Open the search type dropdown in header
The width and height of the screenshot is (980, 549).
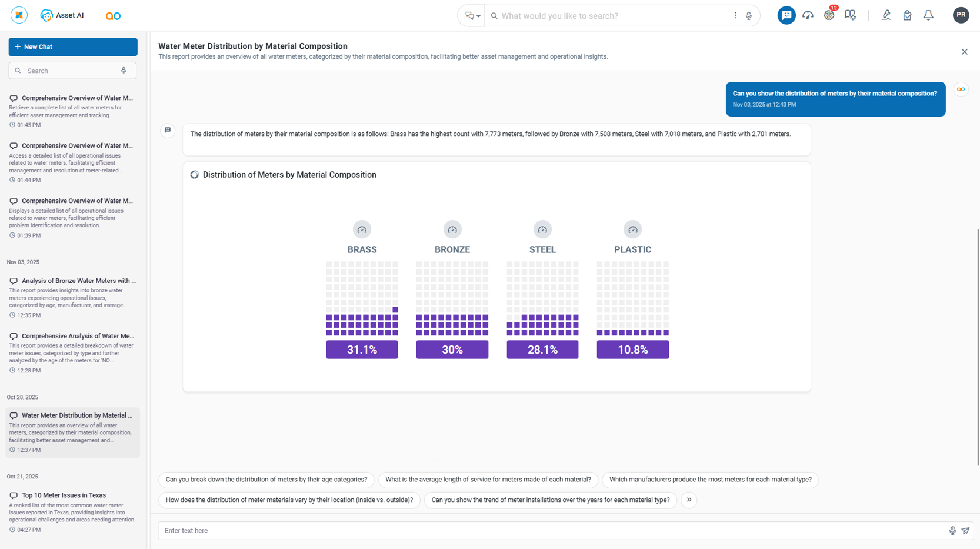coord(472,16)
